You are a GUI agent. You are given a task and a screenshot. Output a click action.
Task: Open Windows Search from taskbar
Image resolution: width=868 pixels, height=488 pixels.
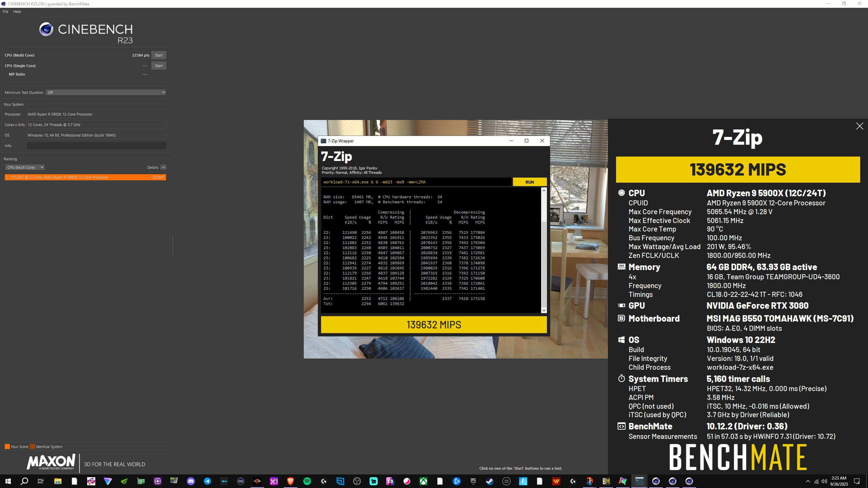click(x=24, y=481)
